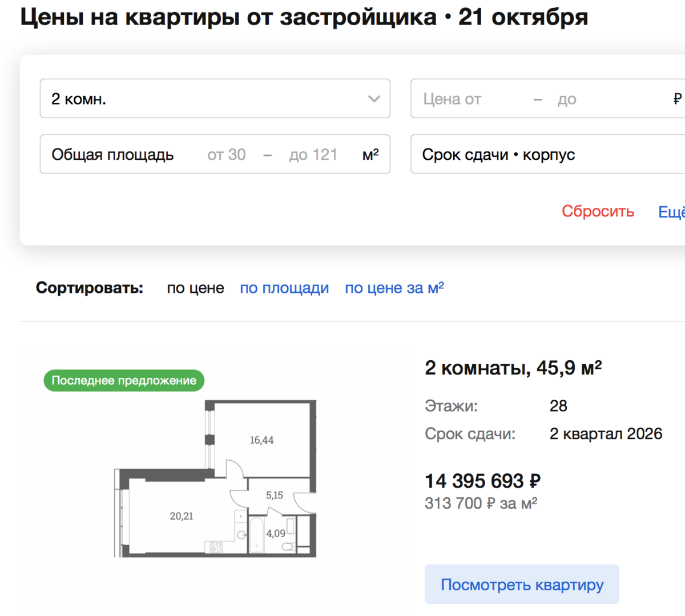Open the apartment floor plan image

point(215,478)
